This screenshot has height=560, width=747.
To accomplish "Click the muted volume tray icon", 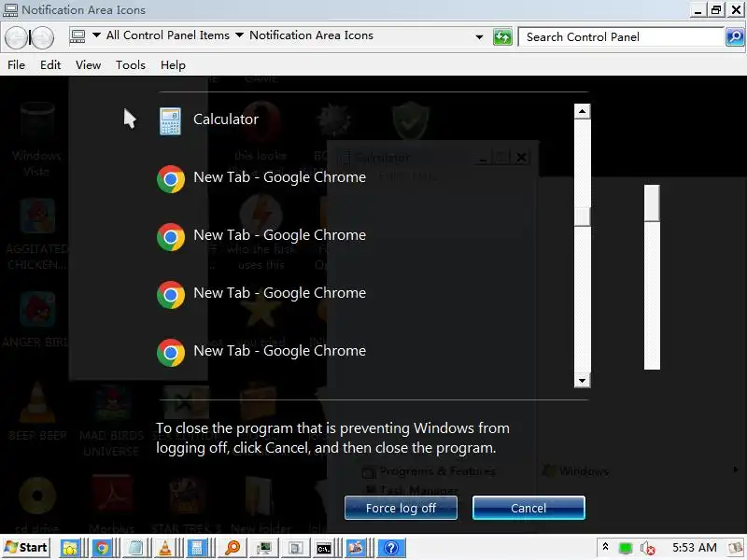I will point(647,548).
